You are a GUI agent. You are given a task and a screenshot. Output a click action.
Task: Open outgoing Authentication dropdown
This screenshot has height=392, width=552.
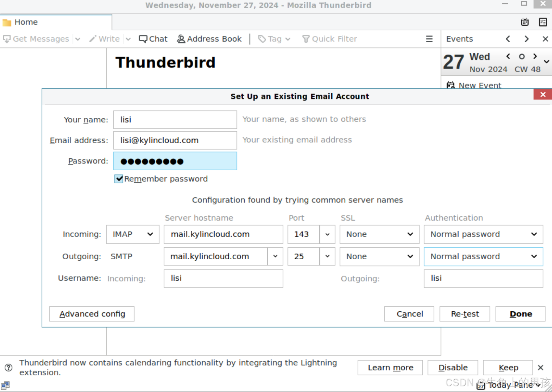point(483,256)
